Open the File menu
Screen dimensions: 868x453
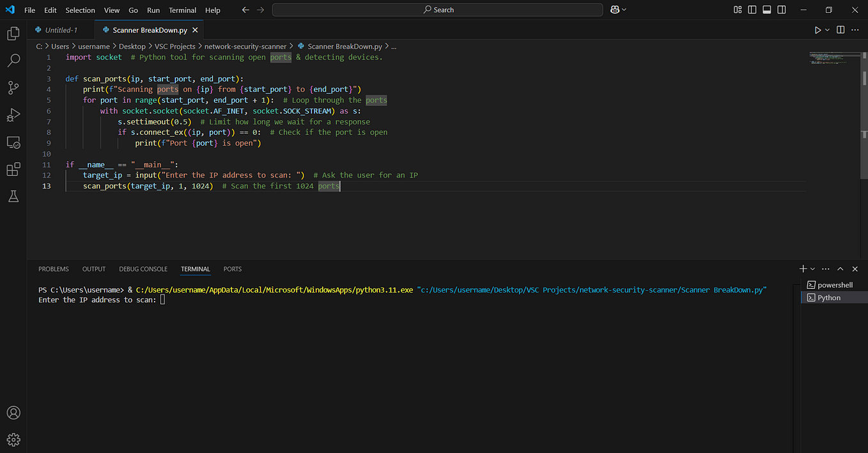pyautogui.click(x=30, y=10)
